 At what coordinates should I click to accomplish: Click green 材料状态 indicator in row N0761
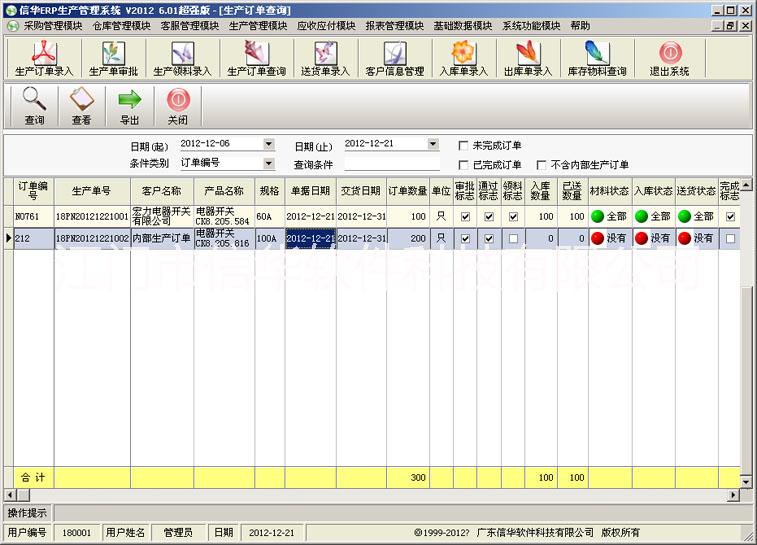[598, 216]
